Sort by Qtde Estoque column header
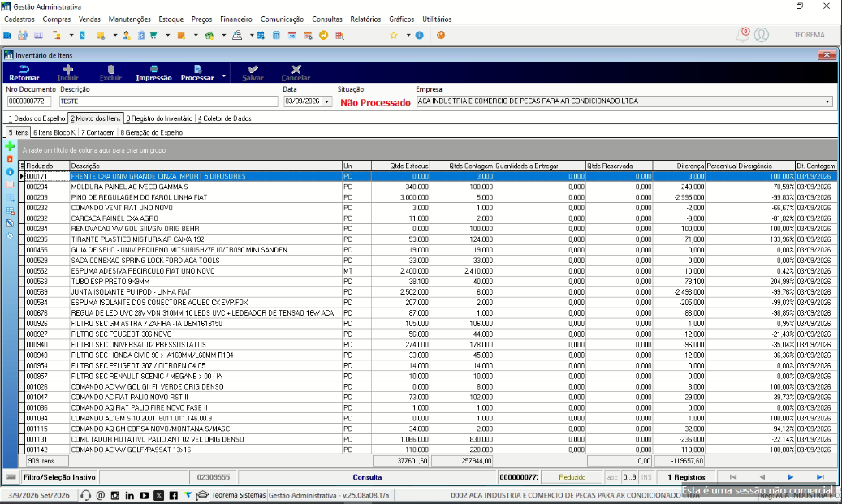 pyautogui.click(x=400, y=166)
